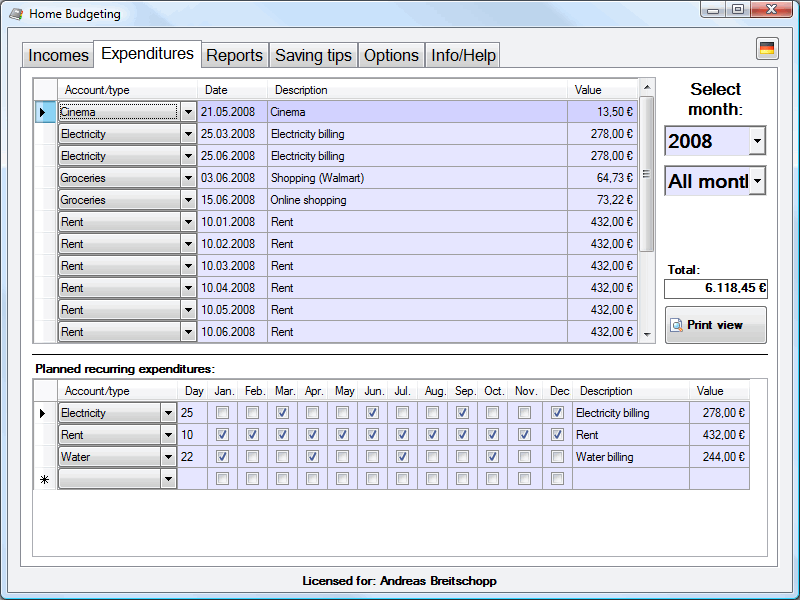Open the Cinema account type dropdown
This screenshot has height=600, width=800.
(188, 112)
